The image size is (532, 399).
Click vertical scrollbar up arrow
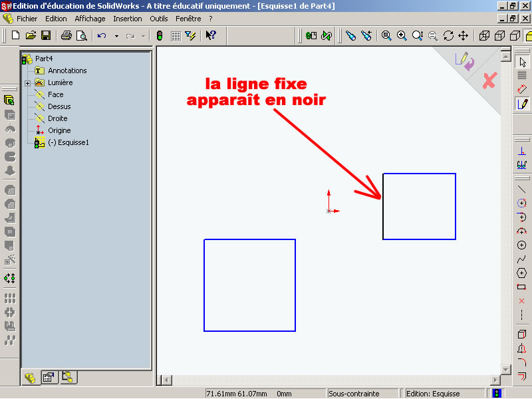click(505, 57)
